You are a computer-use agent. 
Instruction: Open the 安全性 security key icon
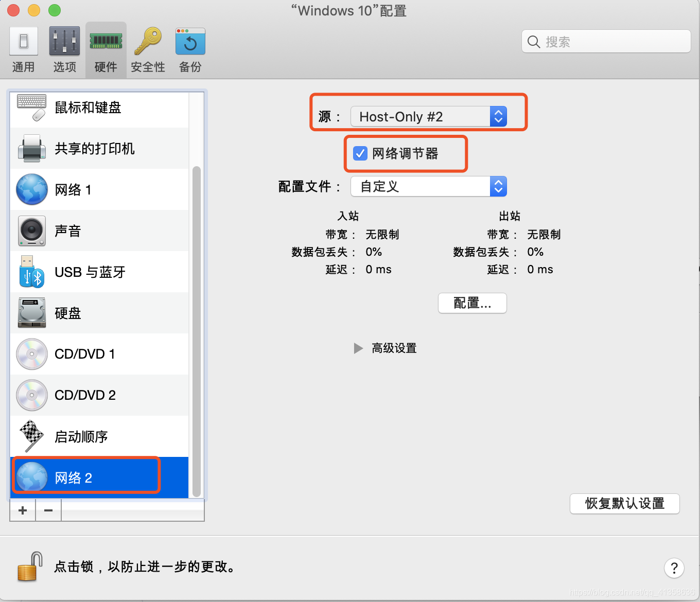(148, 41)
